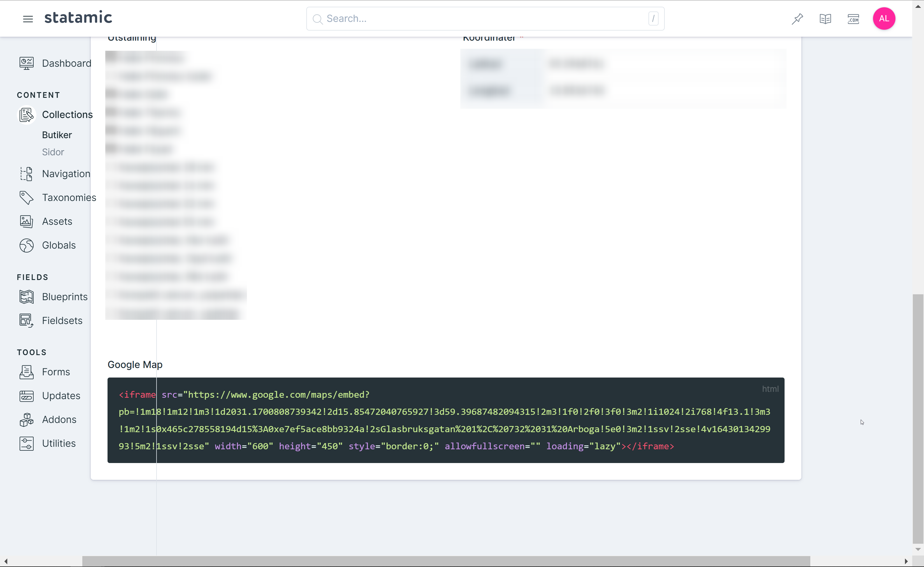Image resolution: width=924 pixels, height=567 pixels.
Task: Click inside the Google Map code editor
Action: pyautogui.click(x=445, y=420)
